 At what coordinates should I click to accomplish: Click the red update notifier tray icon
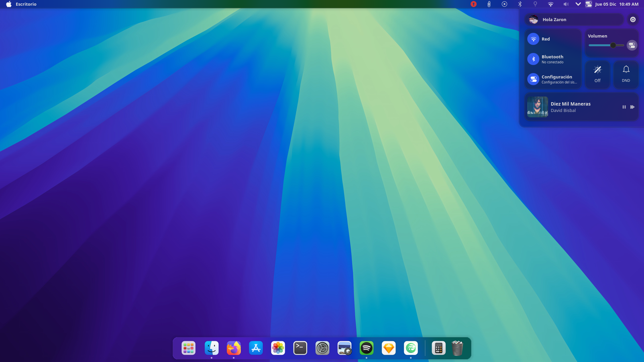[x=474, y=4]
